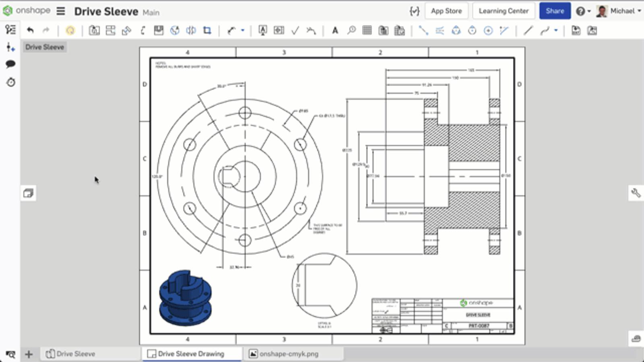Select the blue 3D isometric view thumbnail
The image size is (644, 362).
[x=185, y=298]
